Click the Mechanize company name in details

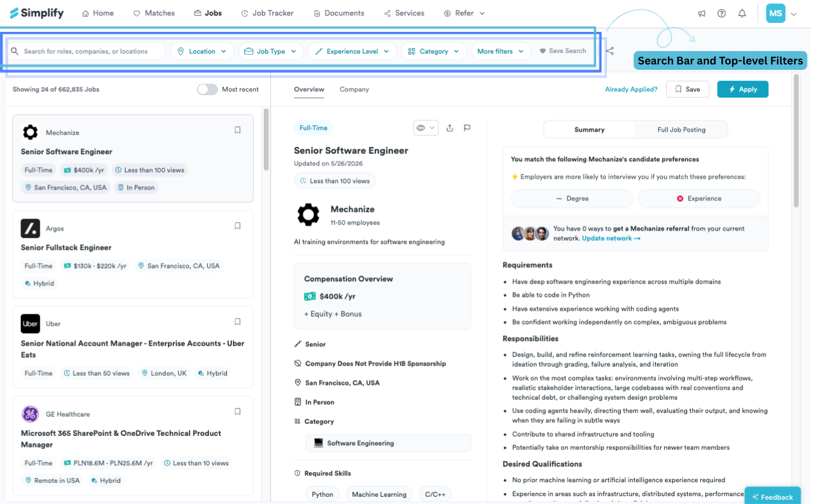pyautogui.click(x=352, y=210)
